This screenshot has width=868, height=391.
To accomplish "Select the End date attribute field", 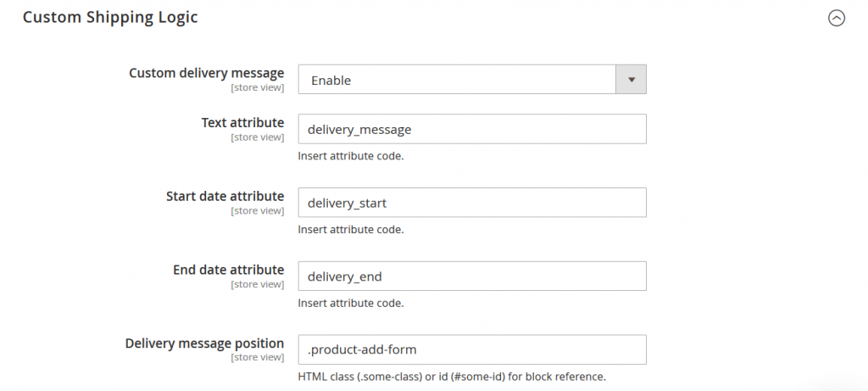I will [472, 276].
